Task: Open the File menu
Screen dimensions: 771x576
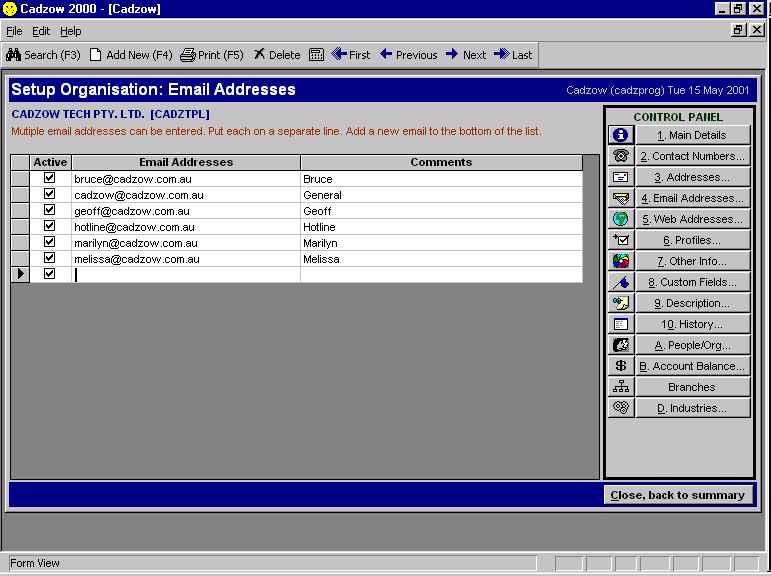Action: [x=14, y=31]
